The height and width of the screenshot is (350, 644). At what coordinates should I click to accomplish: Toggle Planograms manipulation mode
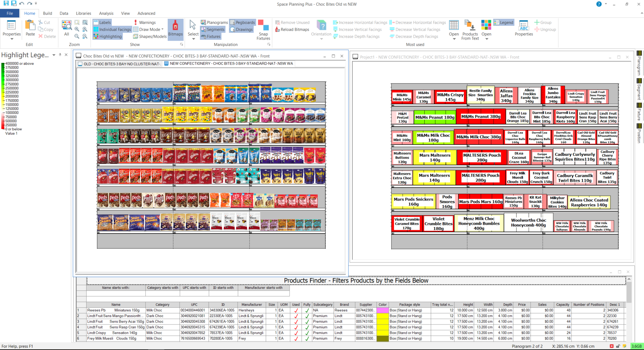tap(214, 23)
